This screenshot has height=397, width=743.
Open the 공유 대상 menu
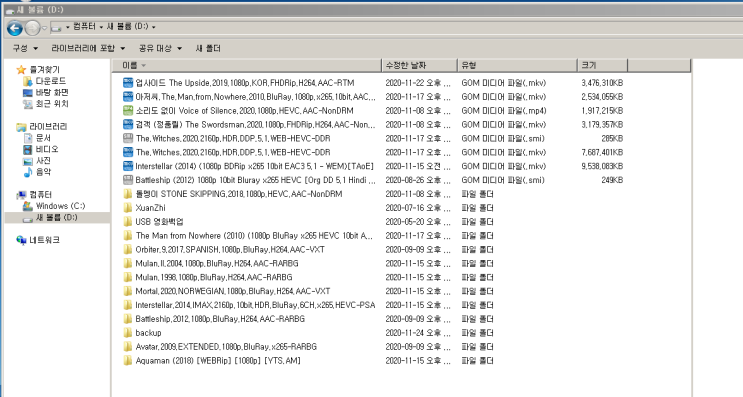pyautogui.click(x=160, y=48)
